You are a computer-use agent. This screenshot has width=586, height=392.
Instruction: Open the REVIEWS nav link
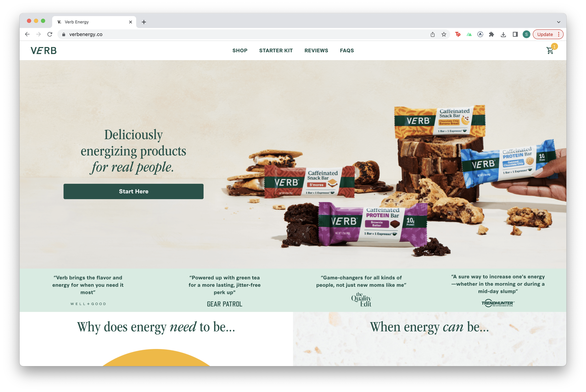[316, 51]
